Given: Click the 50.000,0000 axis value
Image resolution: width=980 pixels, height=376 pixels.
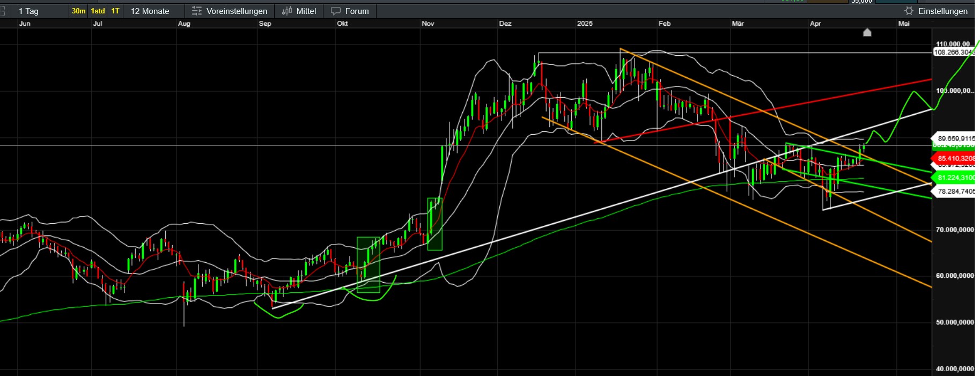Looking at the screenshot, I should (955, 322).
